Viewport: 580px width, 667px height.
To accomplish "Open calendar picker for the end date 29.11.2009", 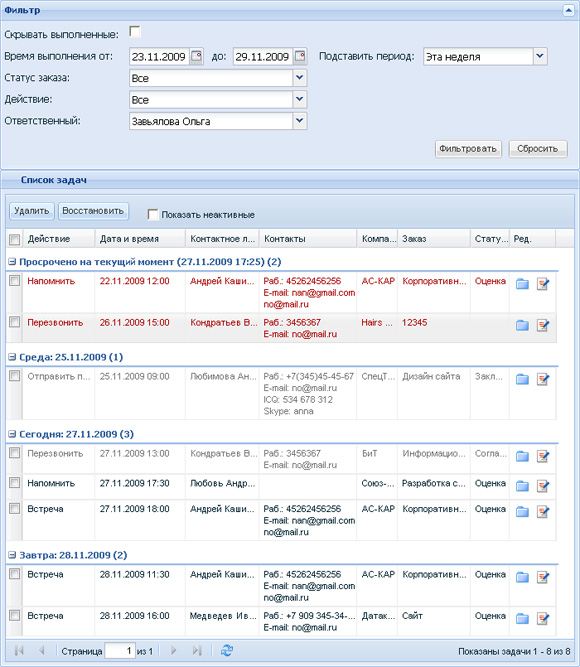I will point(300,56).
